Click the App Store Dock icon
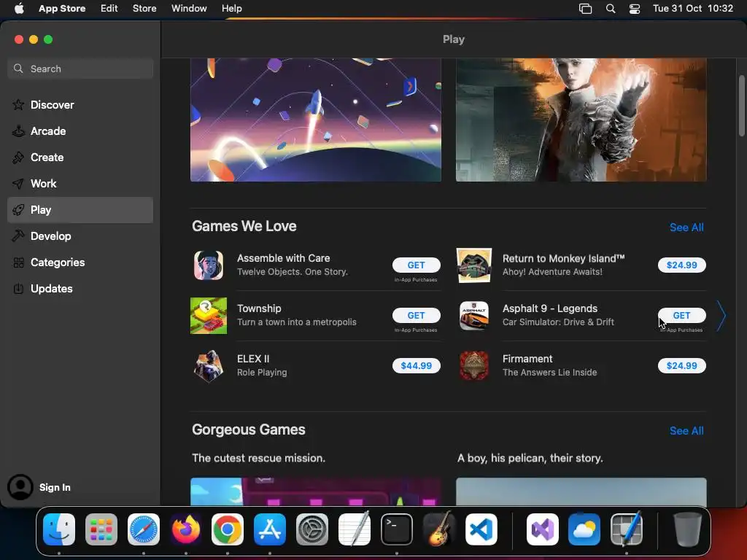Image resolution: width=747 pixels, height=560 pixels. pos(270,529)
